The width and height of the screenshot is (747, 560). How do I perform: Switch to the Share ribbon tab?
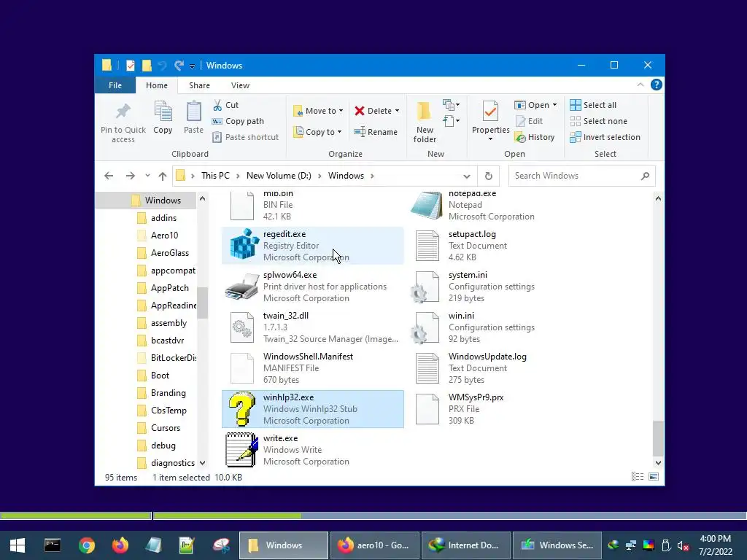click(199, 85)
